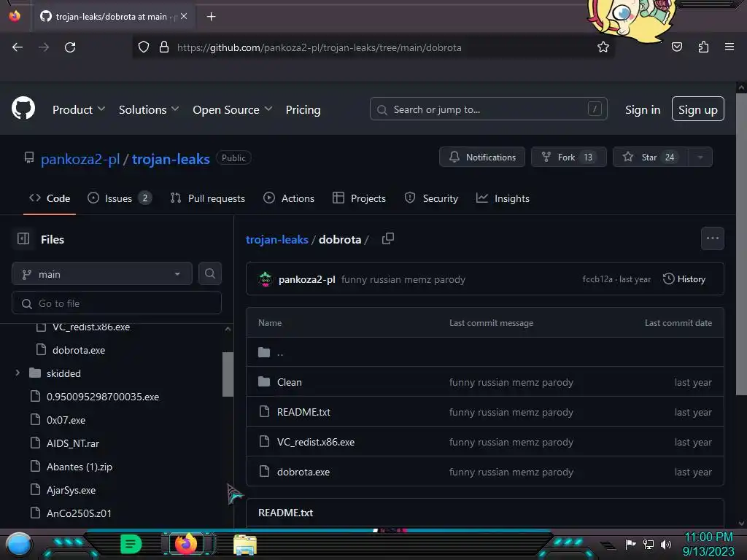Click the fccb12a commit hash
Viewport: 747px width, 560px height.
click(597, 279)
